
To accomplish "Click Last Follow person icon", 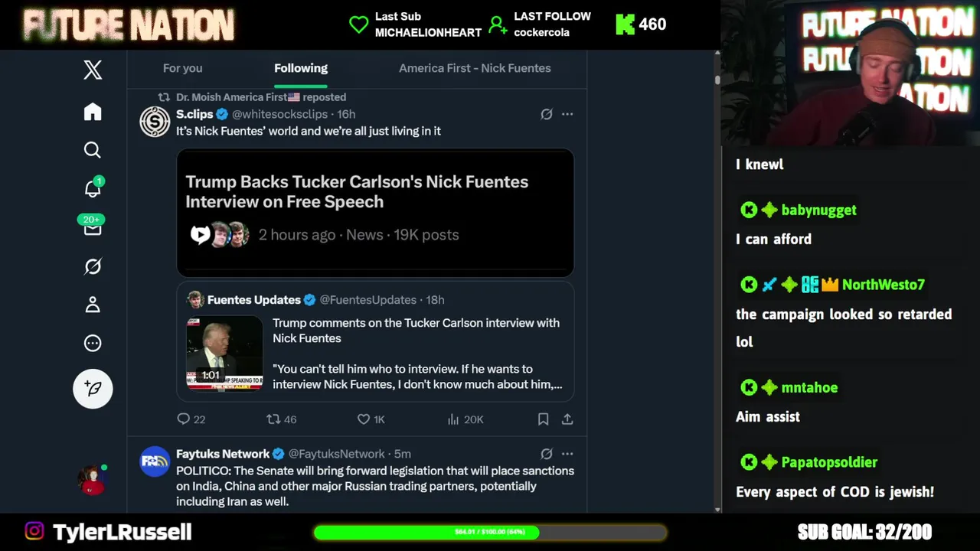I will (498, 24).
